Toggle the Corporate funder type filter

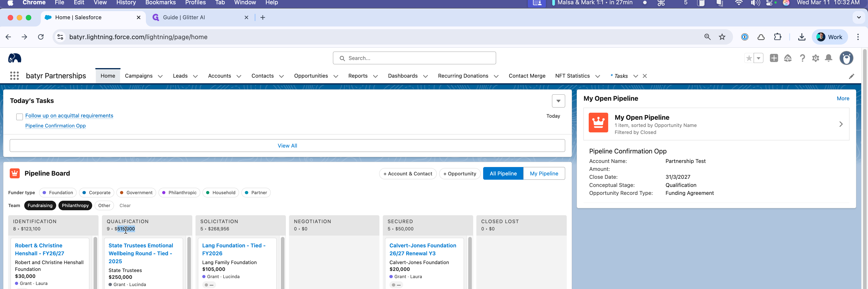pyautogui.click(x=96, y=193)
